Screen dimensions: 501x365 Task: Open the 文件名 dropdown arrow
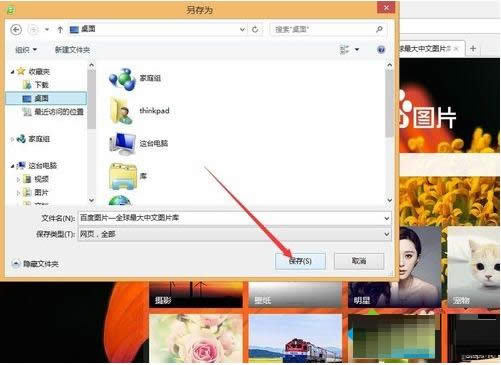387,218
